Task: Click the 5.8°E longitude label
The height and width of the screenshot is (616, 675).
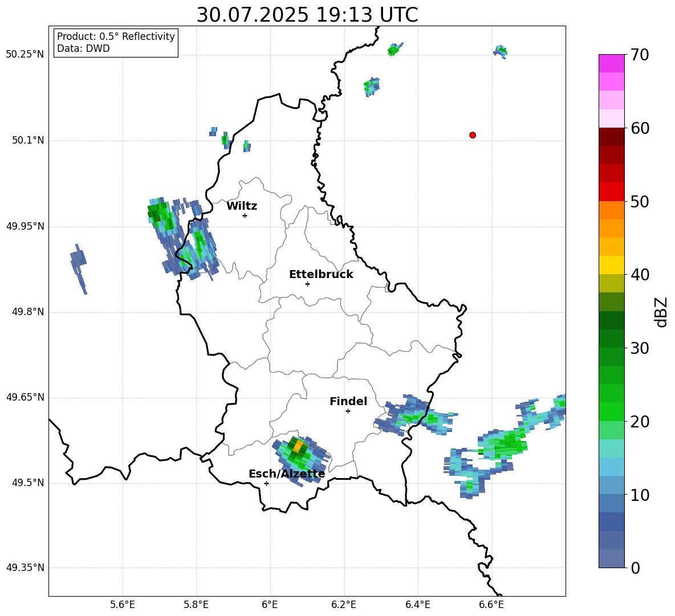Action: click(196, 605)
